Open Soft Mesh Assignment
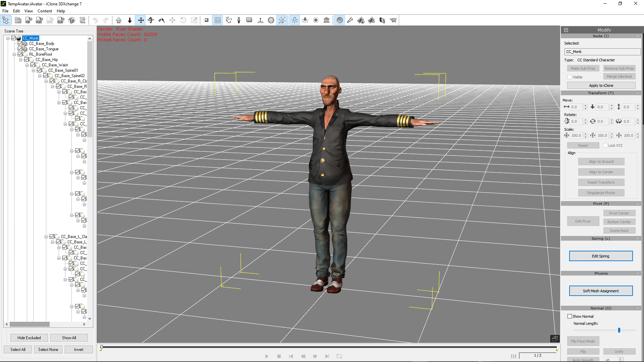The height and width of the screenshot is (362, 644). tap(601, 291)
